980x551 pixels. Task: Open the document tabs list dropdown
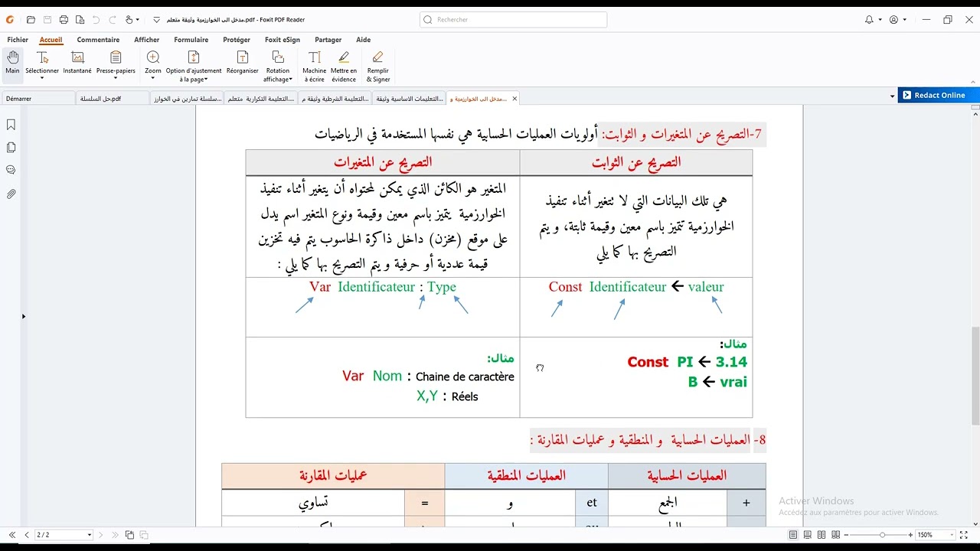tap(892, 96)
